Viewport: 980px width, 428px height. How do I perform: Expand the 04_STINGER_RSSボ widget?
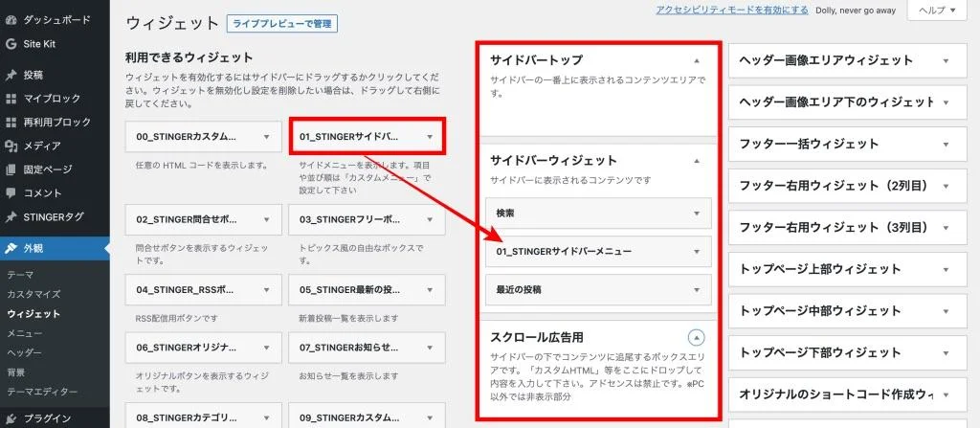(x=267, y=290)
